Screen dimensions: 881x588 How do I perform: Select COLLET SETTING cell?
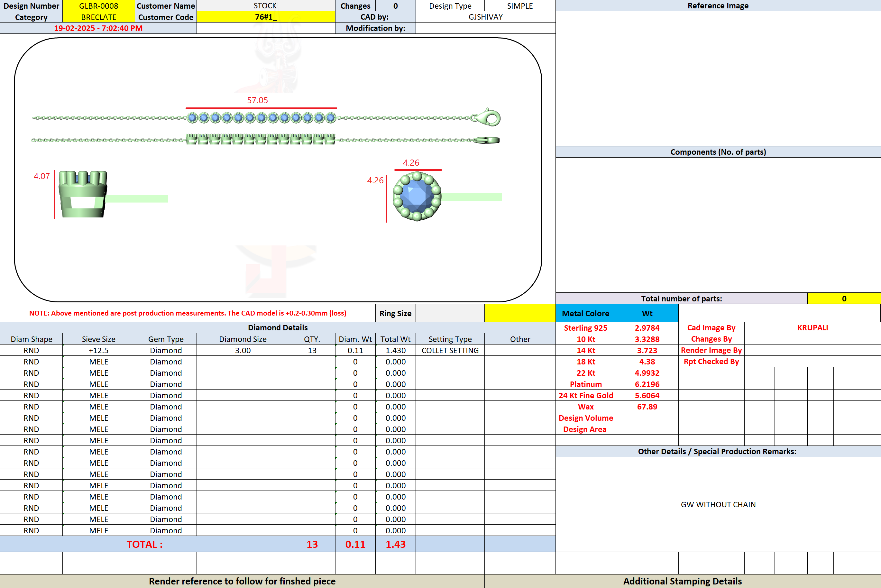point(450,350)
